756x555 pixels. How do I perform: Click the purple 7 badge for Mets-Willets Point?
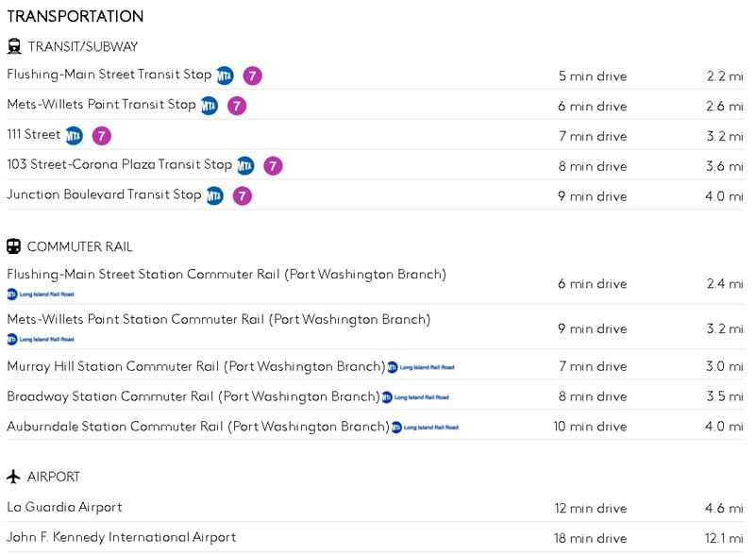(x=237, y=106)
